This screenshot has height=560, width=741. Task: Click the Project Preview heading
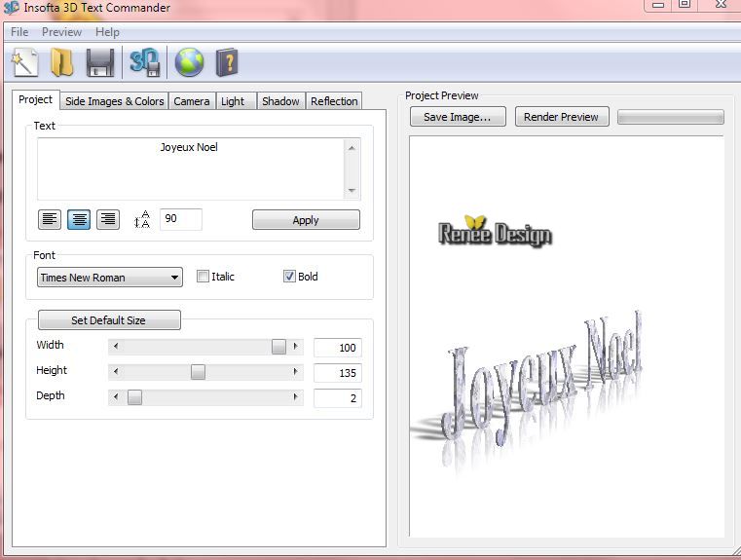pos(442,95)
